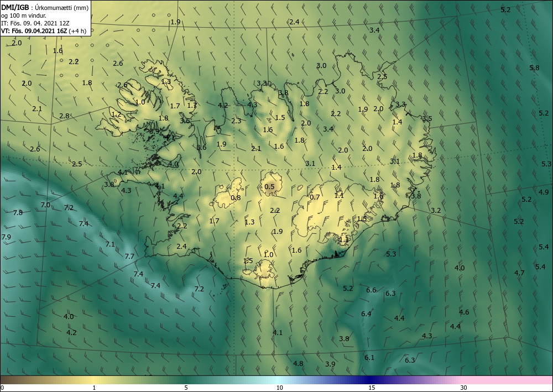553x392 pixels.
Task: Click the map value '3.2'
Action: (436, 211)
